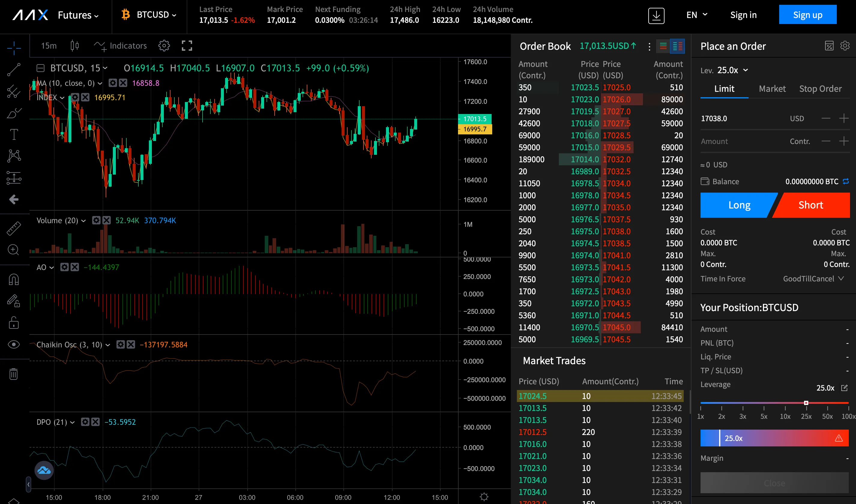The width and height of the screenshot is (856, 504).
Task: Switch order book to two-column view
Action: click(677, 46)
